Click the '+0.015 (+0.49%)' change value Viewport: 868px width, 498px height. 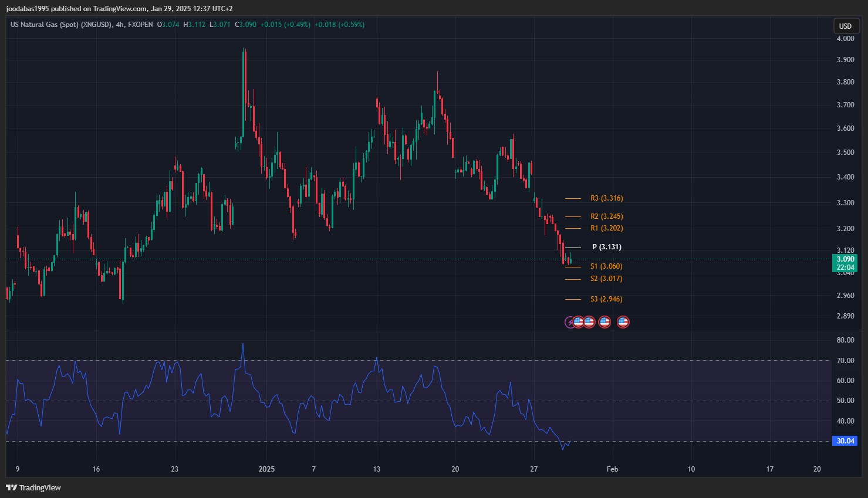(285, 25)
